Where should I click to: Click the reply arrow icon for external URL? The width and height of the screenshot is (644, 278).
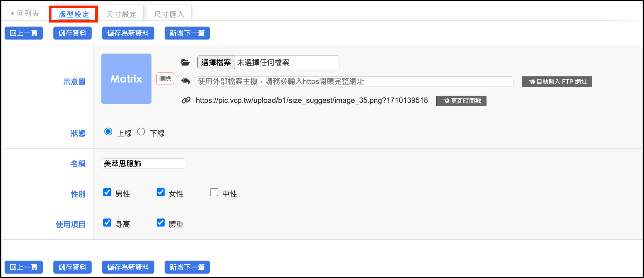click(186, 81)
